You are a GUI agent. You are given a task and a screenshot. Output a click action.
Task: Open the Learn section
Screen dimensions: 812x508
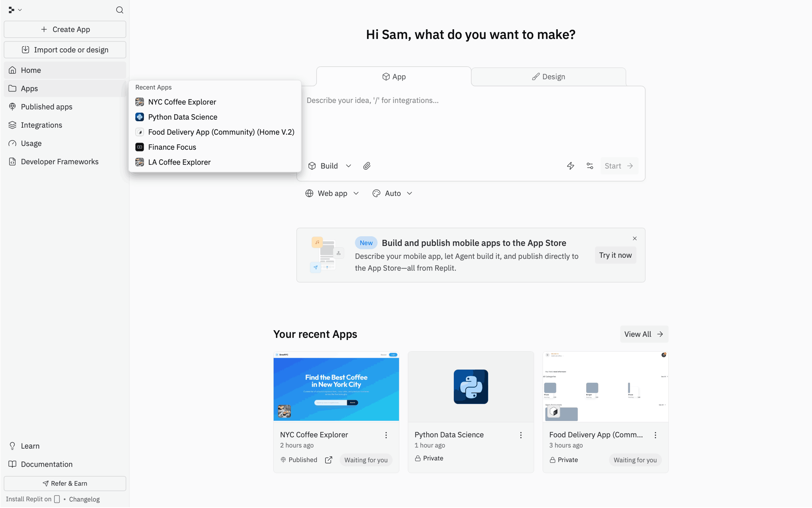[65, 446]
